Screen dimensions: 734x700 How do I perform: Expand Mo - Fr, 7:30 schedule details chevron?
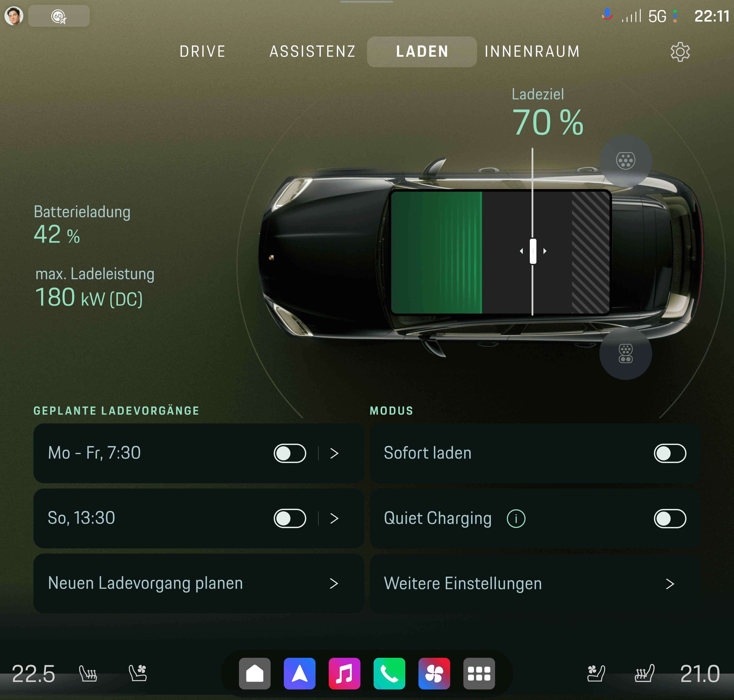(x=334, y=453)
